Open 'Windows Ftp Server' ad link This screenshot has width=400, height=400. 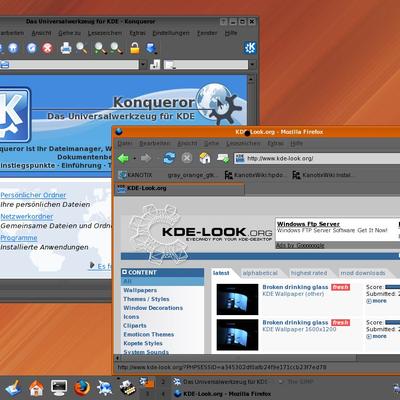(x=308, y=224)
